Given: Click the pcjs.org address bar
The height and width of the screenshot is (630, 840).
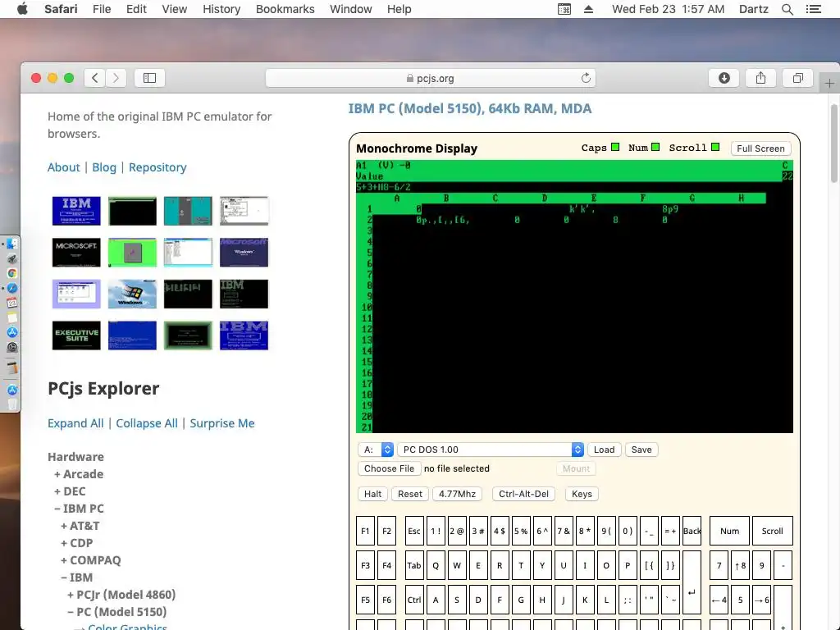Looking at the screenshot, I should pos(430,78).
